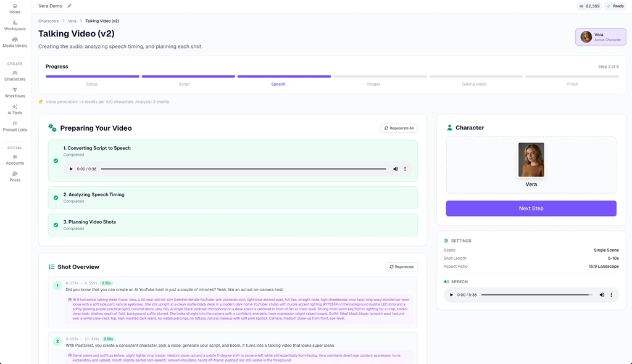Image resolution: width=632 pixels, height=364 pixels.
Task: Click the Characters breadcrumb link
Action: tap(49, 21)
